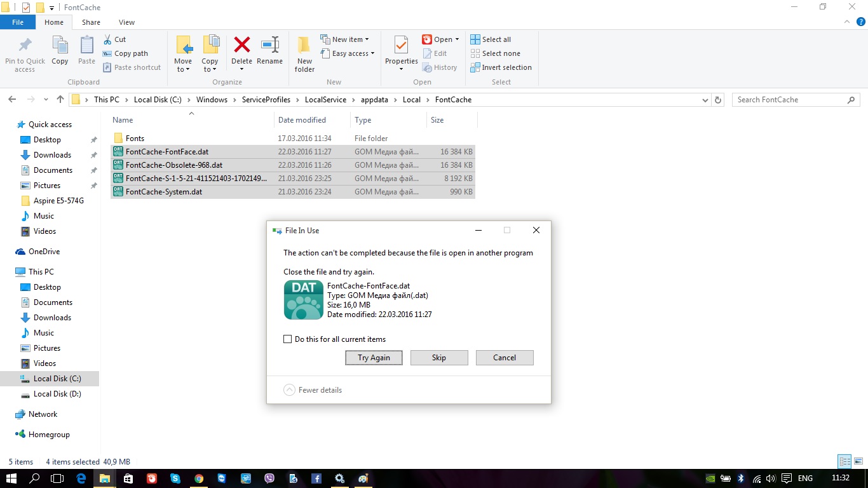Screen dimensions: 868x488
Task: Create a New folder from ribbon
Action: click(304, 53)
